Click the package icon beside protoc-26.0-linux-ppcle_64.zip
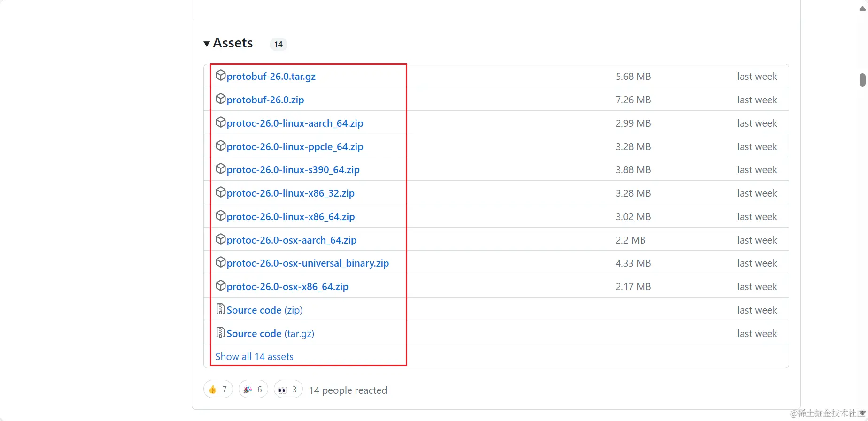Viewport: 868px width, 421px height. click(221, 145)
